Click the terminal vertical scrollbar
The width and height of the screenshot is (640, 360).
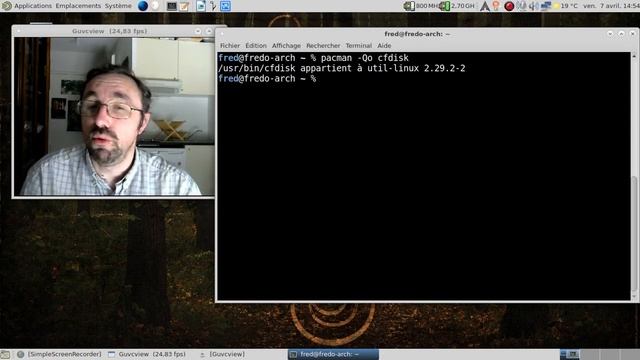click(x=634, y=233)
